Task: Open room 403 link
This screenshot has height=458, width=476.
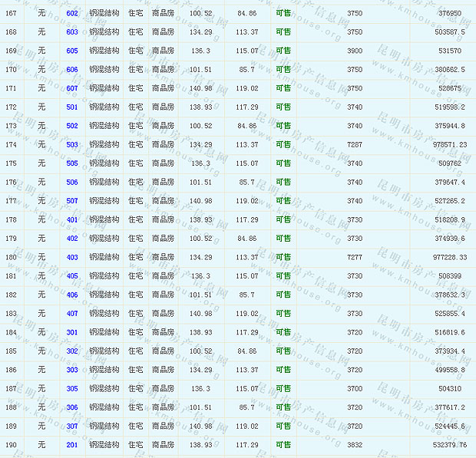Action: coord(72,257)
